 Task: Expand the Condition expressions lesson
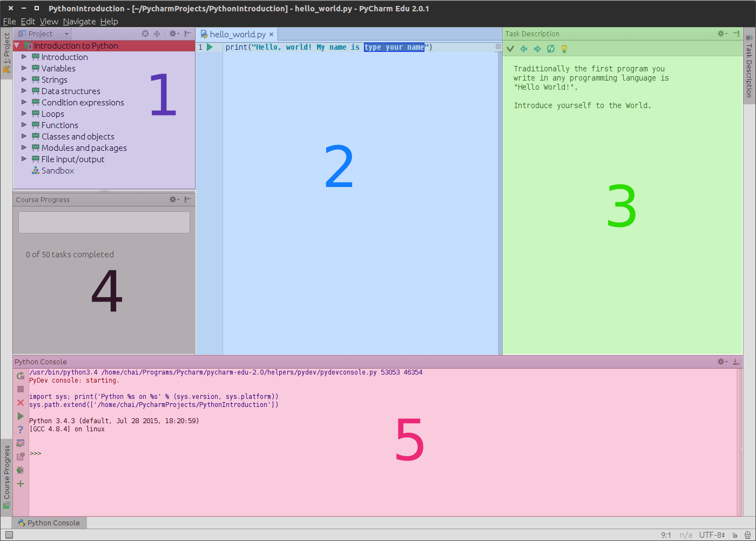pos(24,102)
